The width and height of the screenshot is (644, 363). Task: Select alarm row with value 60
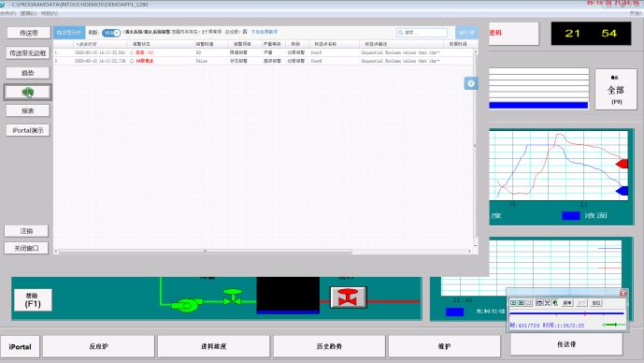point(263,52)
